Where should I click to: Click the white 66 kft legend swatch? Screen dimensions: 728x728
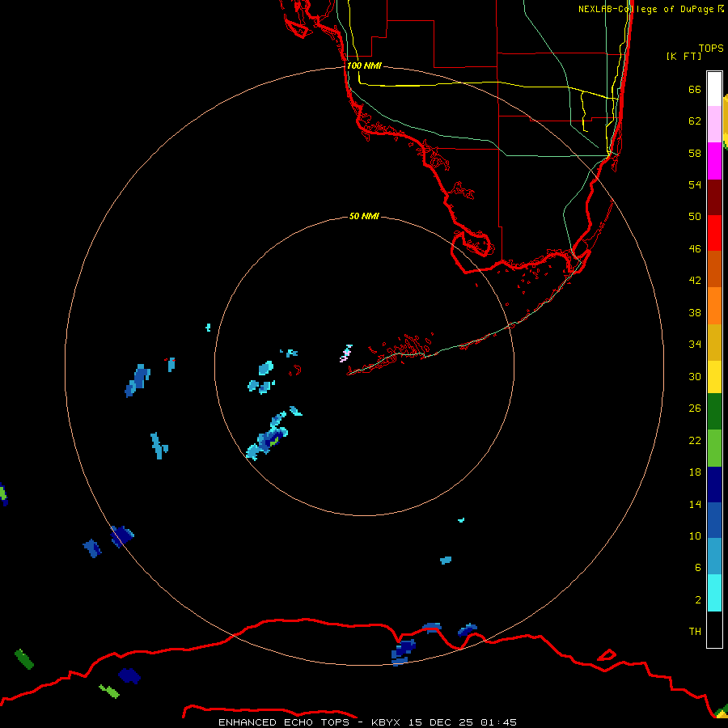tap(714, 89)
